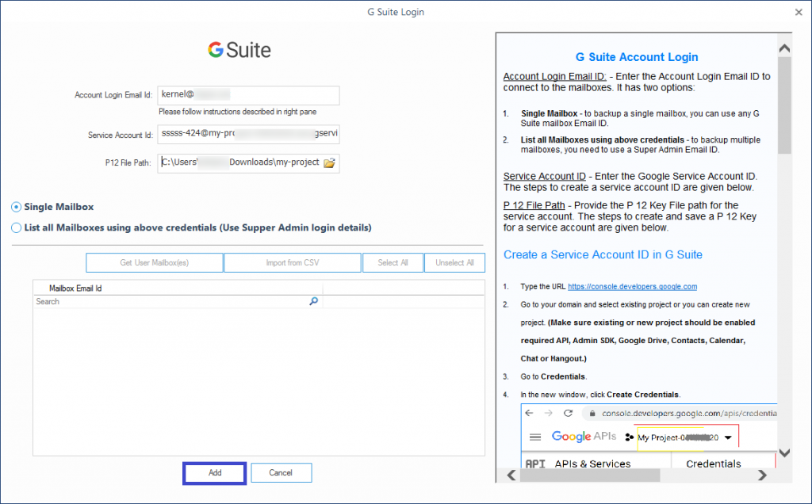Click the P 12 File Path help label
Viewport: 812px width, 504px height.
[534, 205]
